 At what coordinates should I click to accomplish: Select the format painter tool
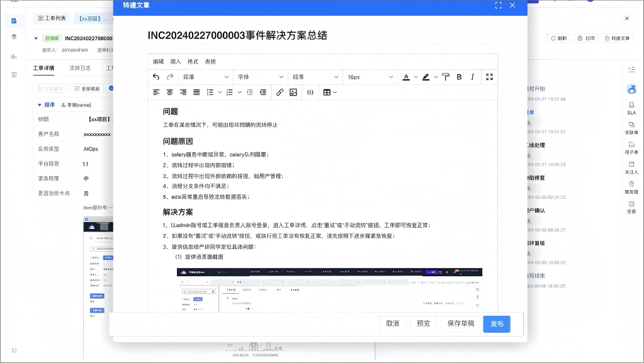coord(446,77)
